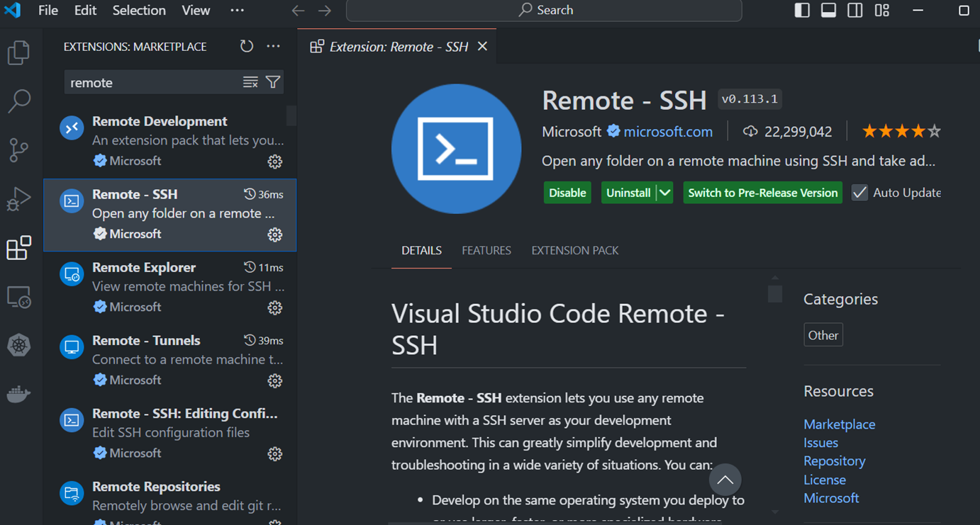
Task: Open View menu
Action: (196, 10)
